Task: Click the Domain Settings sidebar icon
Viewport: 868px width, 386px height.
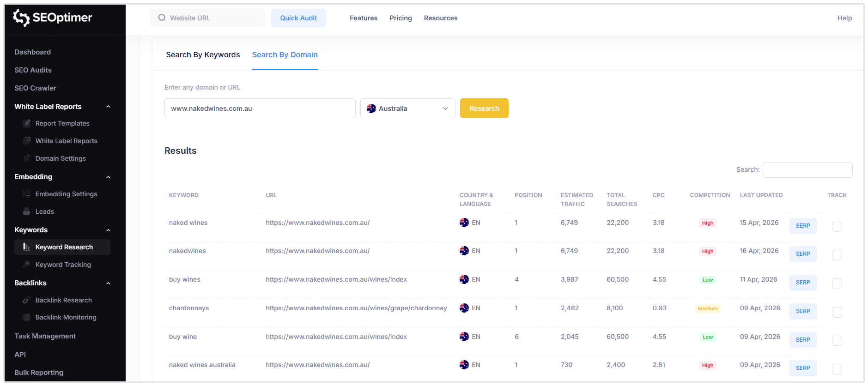Action: coord(27,158)
